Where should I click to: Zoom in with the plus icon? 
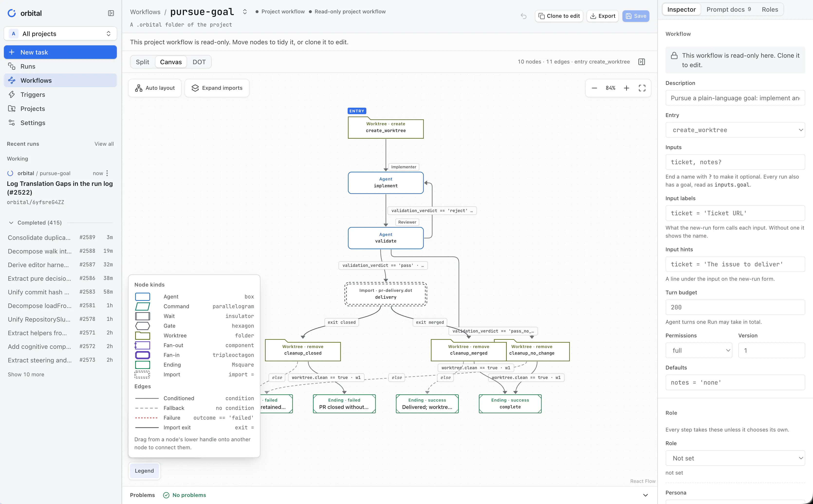tap(627, 88)
